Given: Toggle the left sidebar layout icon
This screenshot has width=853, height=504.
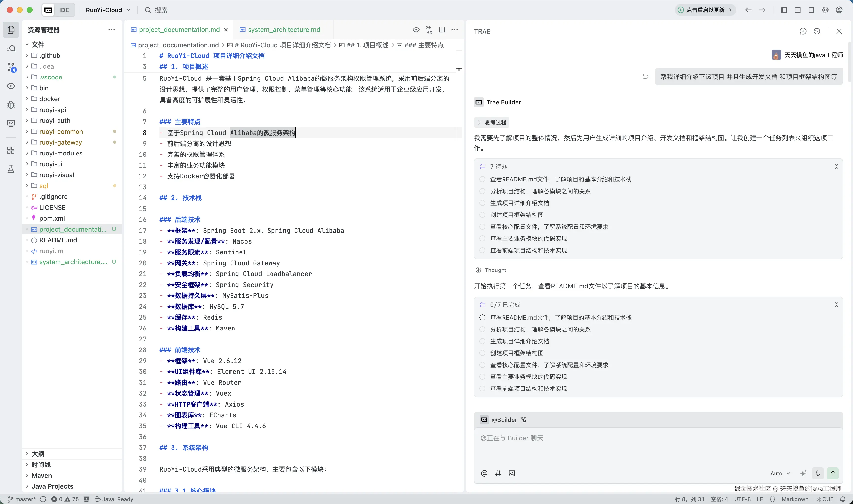Looking at the screenshot, I should tap(784, 10).
